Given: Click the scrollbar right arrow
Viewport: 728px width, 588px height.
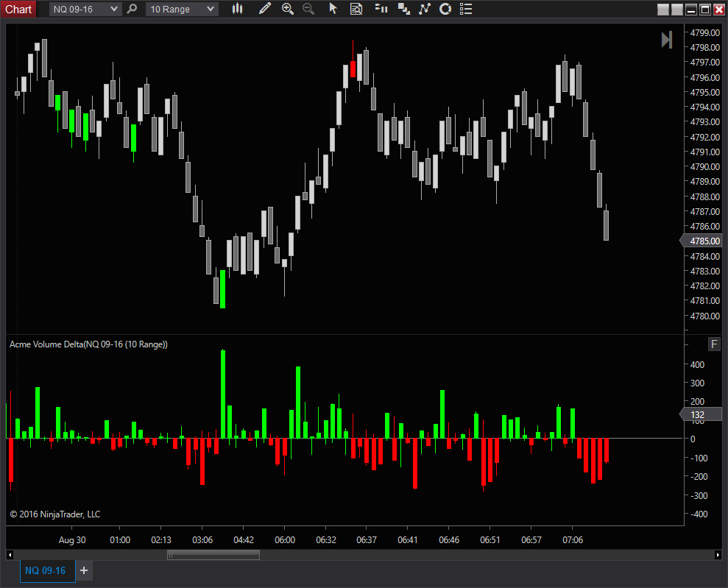Looking at the screenshot, I should pyautogui.click(x=718, y=555).
